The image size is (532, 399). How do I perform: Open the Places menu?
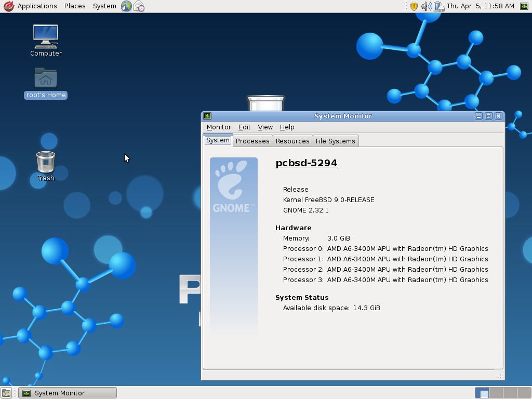pyautogui.click(x=75, y=6)
